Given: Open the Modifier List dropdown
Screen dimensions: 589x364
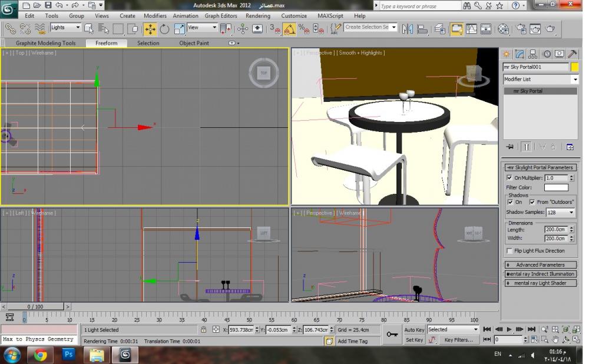Looking at the screenshot, I should pyautogui.click(x=540, y=80).
